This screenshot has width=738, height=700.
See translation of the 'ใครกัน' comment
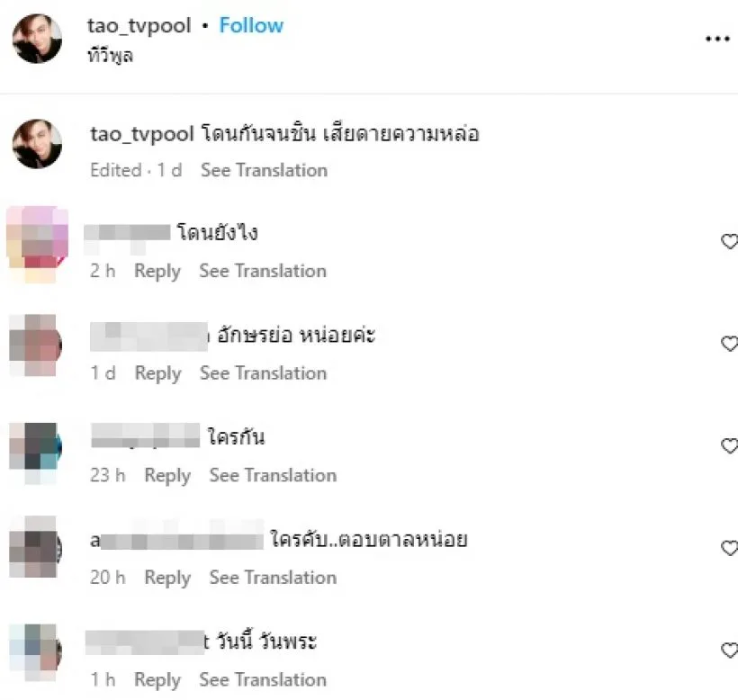point(273,475)
